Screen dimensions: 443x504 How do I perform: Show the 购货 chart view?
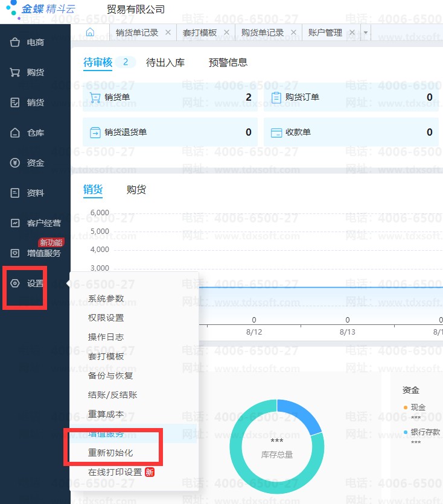(136, 190)
